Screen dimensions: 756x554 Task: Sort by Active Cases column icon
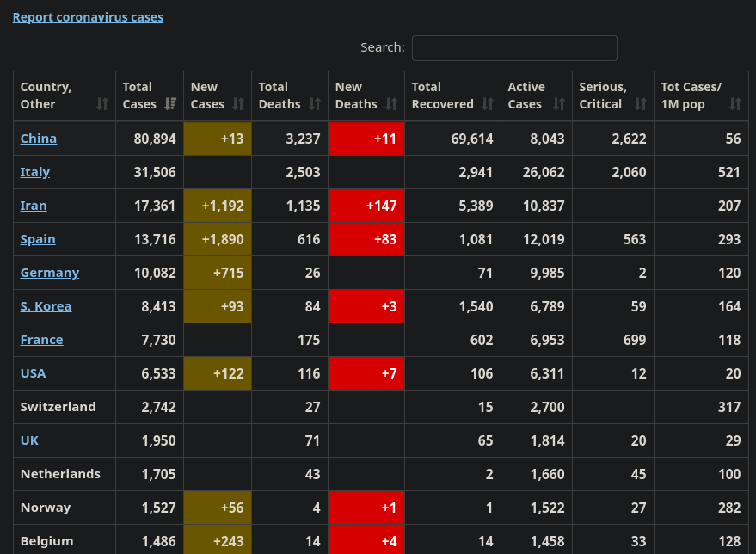559,104
